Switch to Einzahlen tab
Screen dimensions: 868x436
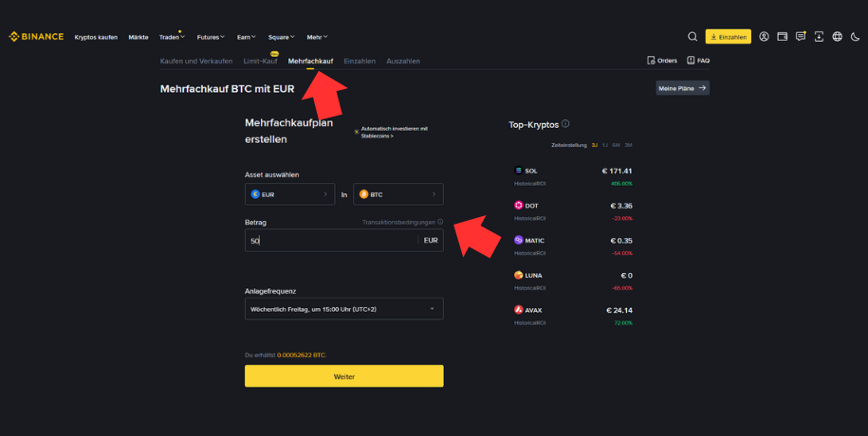(x=360, y=61)
